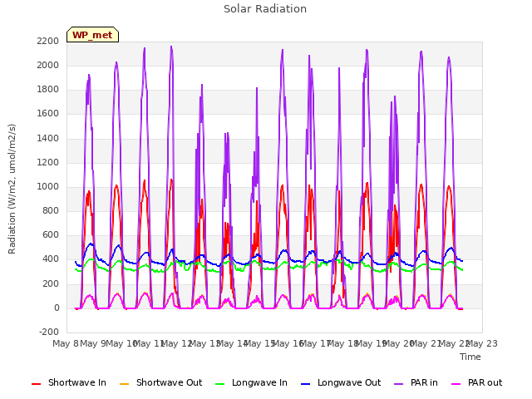This screenshot has height=399, width=532.
Task: Toggle the PAR out legend entry
Action: [x=476, y=382]
